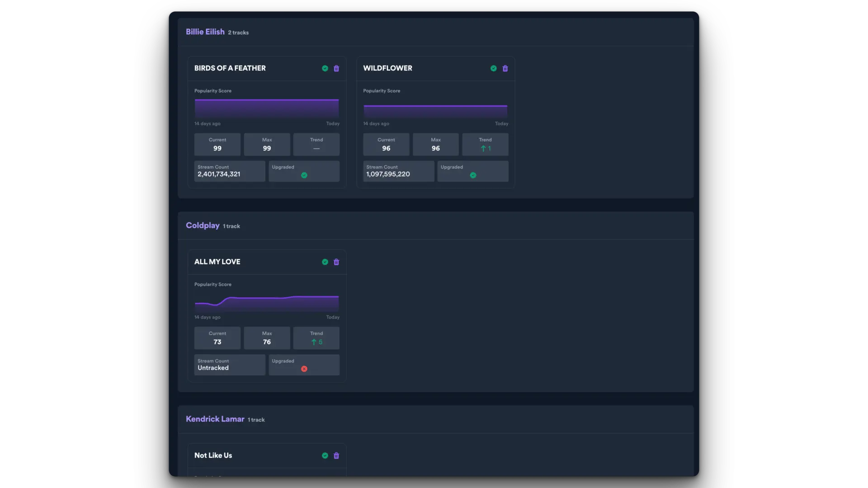Delete "Not Like Us" from Kendrick Lamar
This screenshot has height=488, width=868.
336,455
